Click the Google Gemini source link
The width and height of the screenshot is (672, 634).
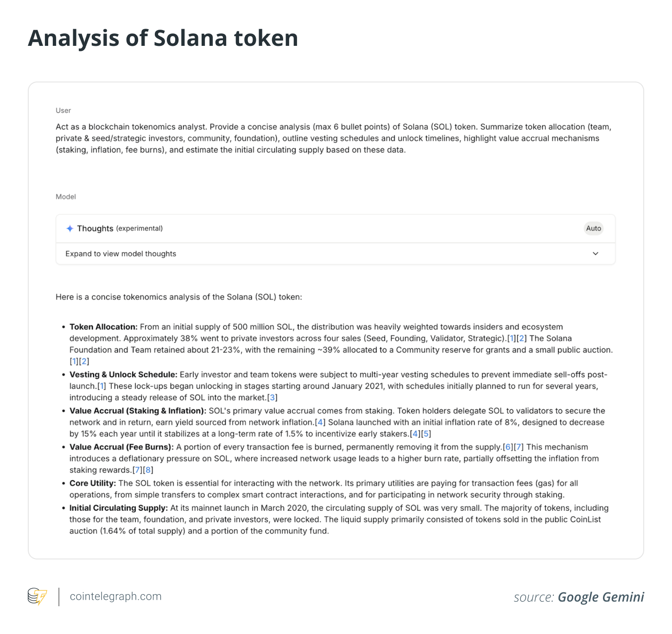pos(601,597)
